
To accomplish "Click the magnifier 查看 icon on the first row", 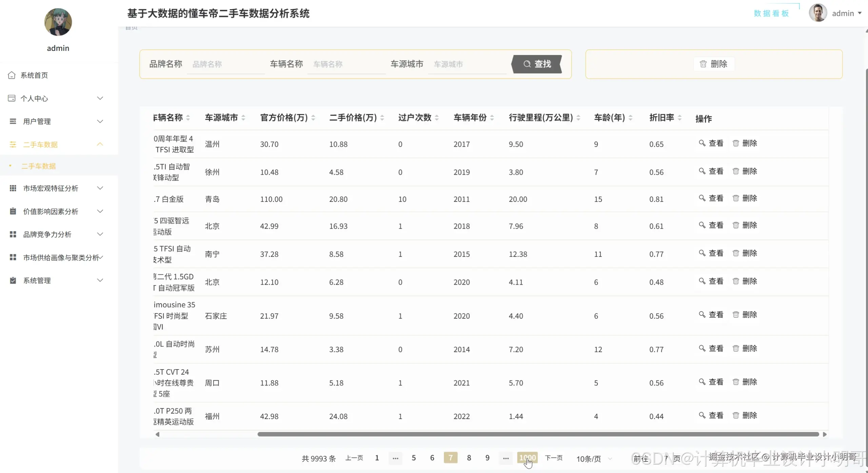I will (x=702, y=143).
